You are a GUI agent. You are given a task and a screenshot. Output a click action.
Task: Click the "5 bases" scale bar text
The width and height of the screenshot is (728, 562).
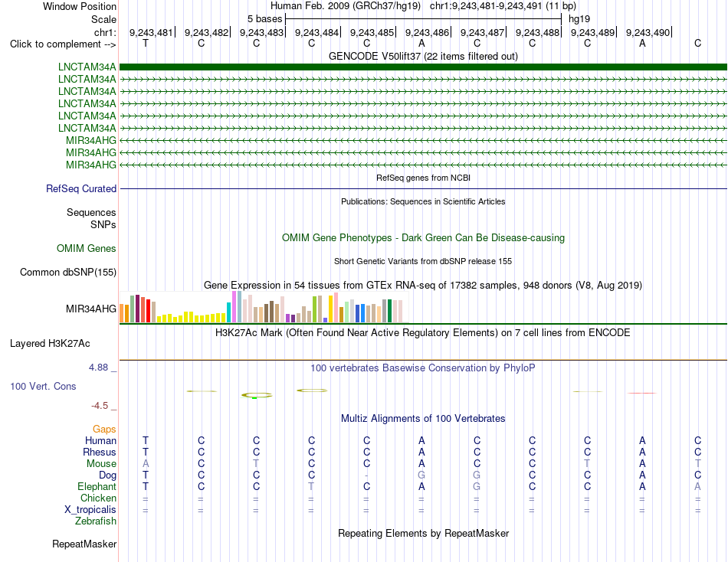pyautogui.click(x=264, y=19)
